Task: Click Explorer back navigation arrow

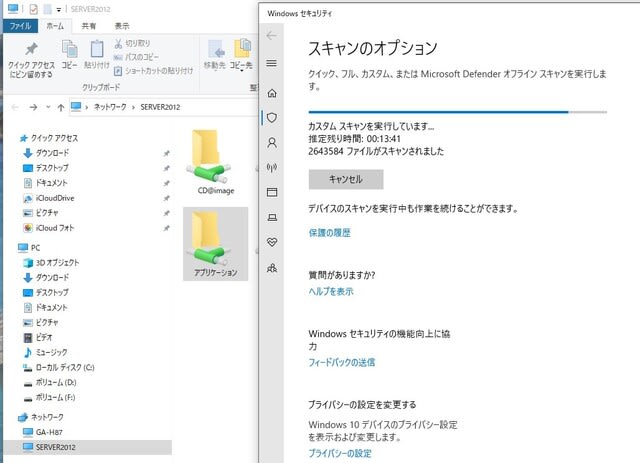Action: [15, 107]
